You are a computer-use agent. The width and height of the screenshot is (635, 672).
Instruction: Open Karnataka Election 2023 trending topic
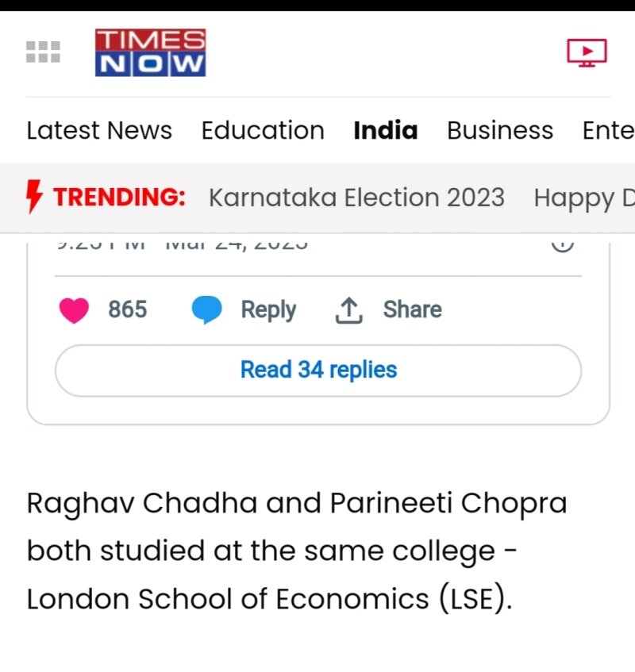pos(356,197)
